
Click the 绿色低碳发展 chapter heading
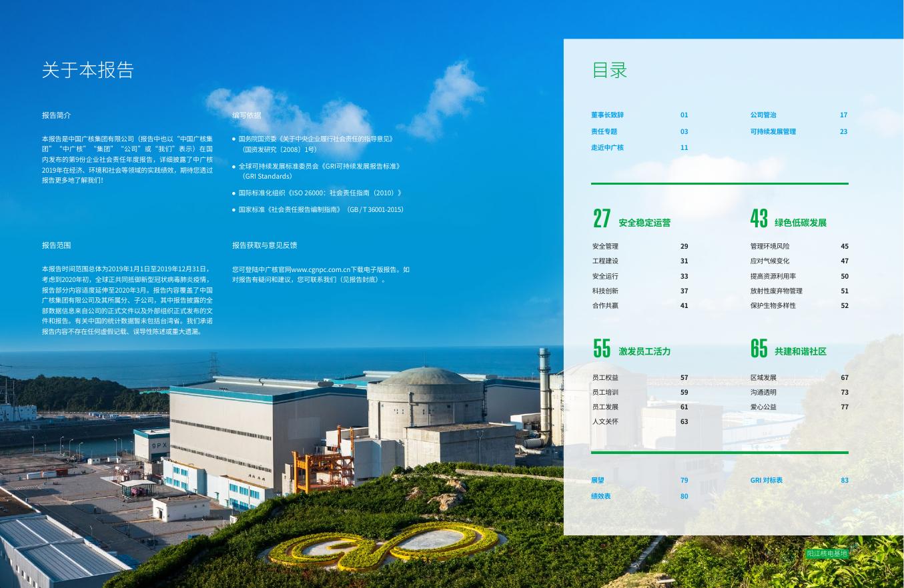point(800,223)
